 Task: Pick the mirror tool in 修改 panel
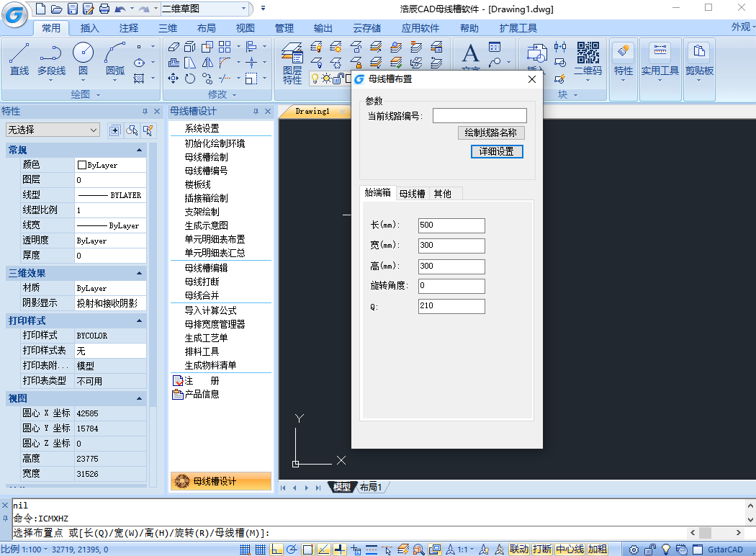pos(207,63)
